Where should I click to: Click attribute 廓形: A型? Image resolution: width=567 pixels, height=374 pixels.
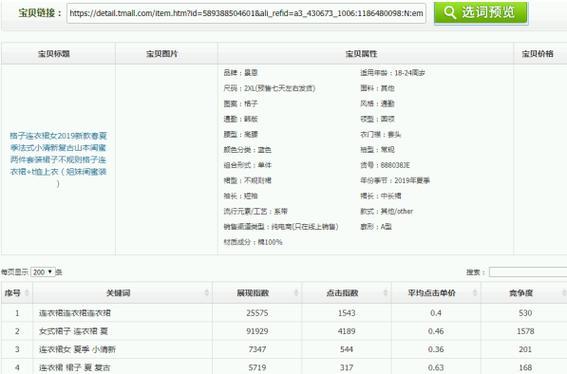376,227
